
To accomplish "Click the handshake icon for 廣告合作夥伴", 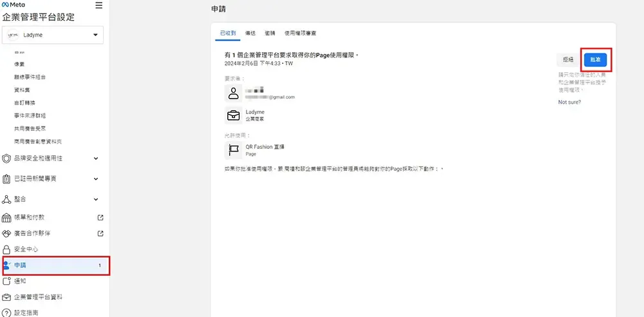I will (6, 233).
